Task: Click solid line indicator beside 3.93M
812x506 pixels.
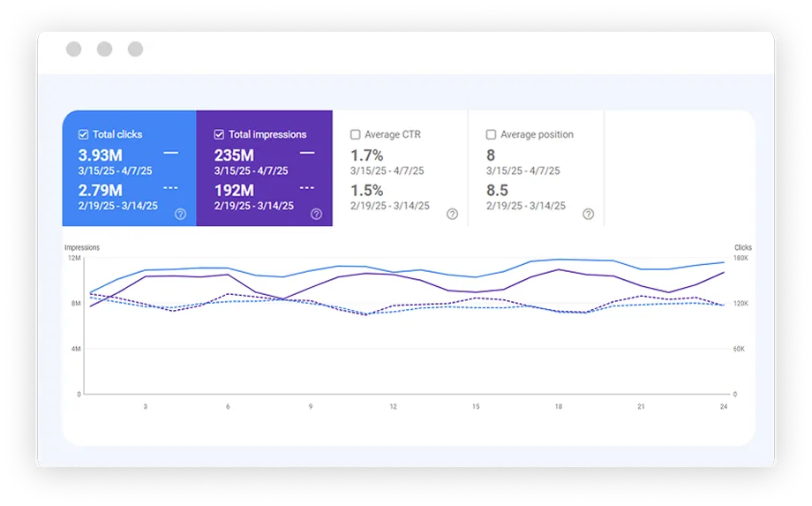Action: point(170,154)
